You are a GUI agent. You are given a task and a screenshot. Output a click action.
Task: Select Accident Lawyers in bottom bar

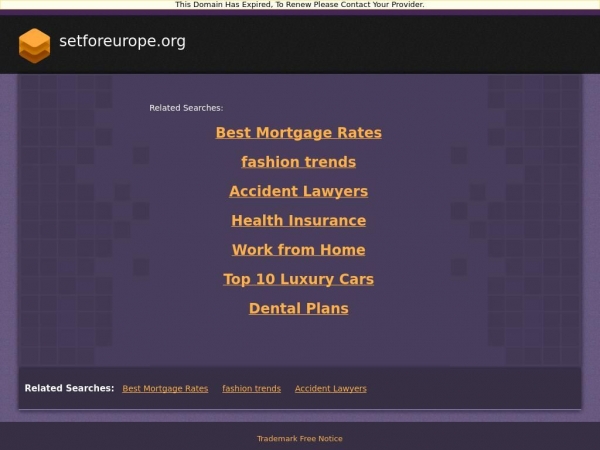pos(331,388)
